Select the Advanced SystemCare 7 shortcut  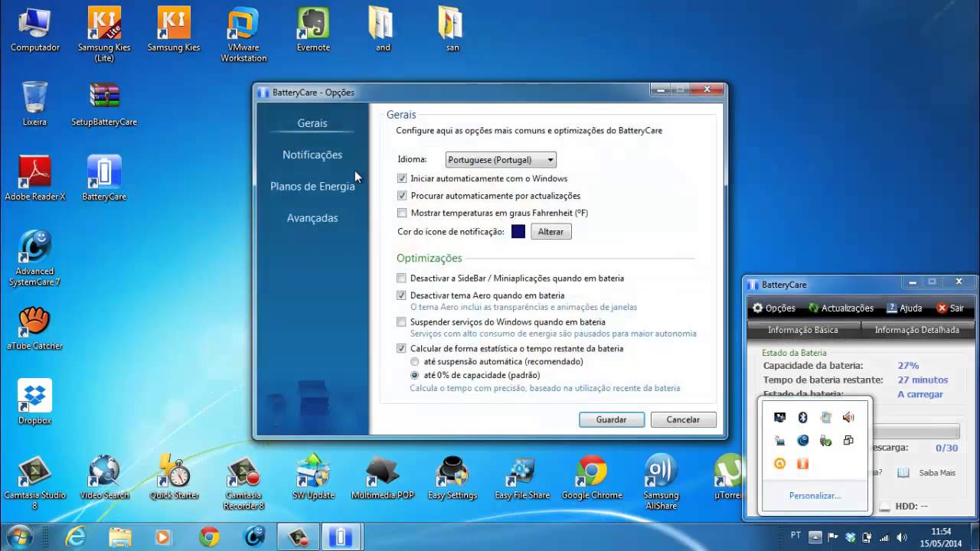[x=34, y=259]
